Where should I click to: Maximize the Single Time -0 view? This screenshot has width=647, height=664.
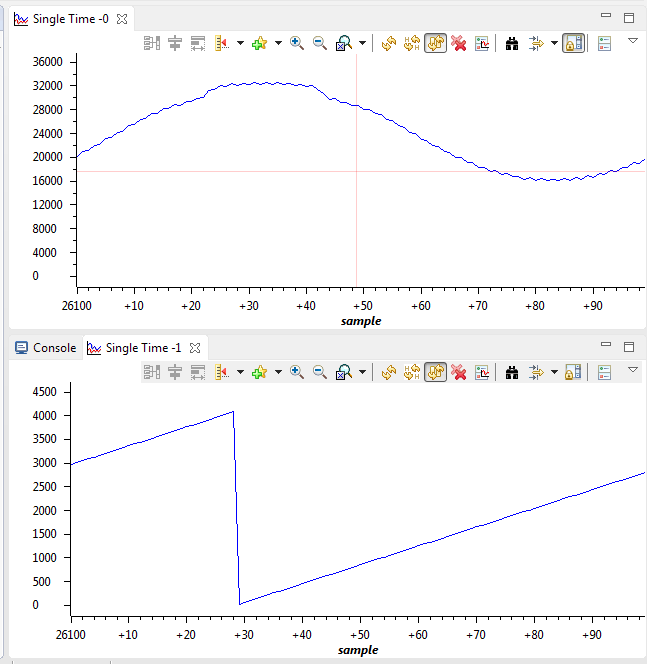[x=629, y=18]
